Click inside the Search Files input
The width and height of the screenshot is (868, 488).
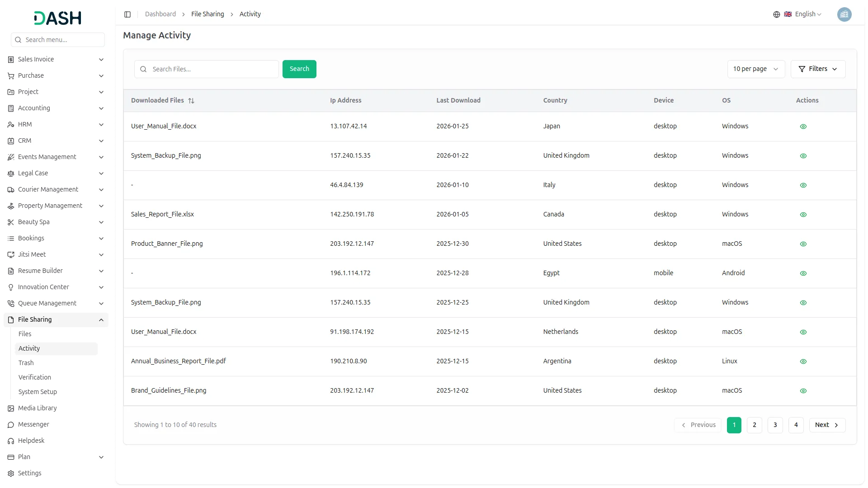207,69
